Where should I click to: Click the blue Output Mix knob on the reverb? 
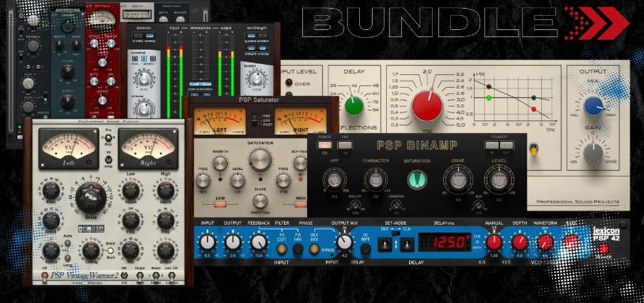pyautogui.click(x=593, y=106)
